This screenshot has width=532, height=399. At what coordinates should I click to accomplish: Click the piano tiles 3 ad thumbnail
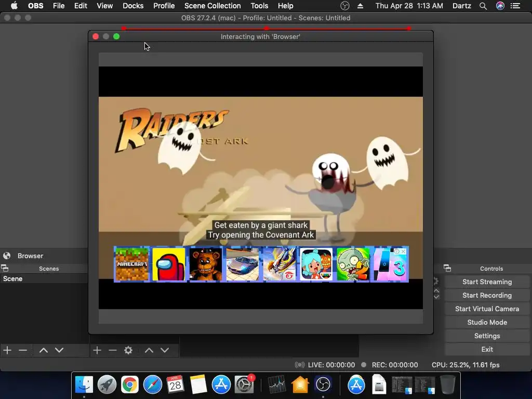tap(390, 264)
